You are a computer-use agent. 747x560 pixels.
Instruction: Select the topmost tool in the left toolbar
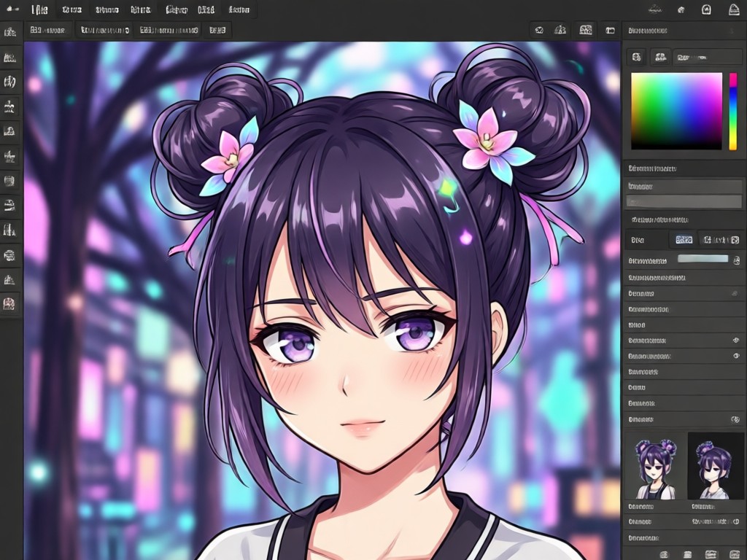click(x=10, y=32)
